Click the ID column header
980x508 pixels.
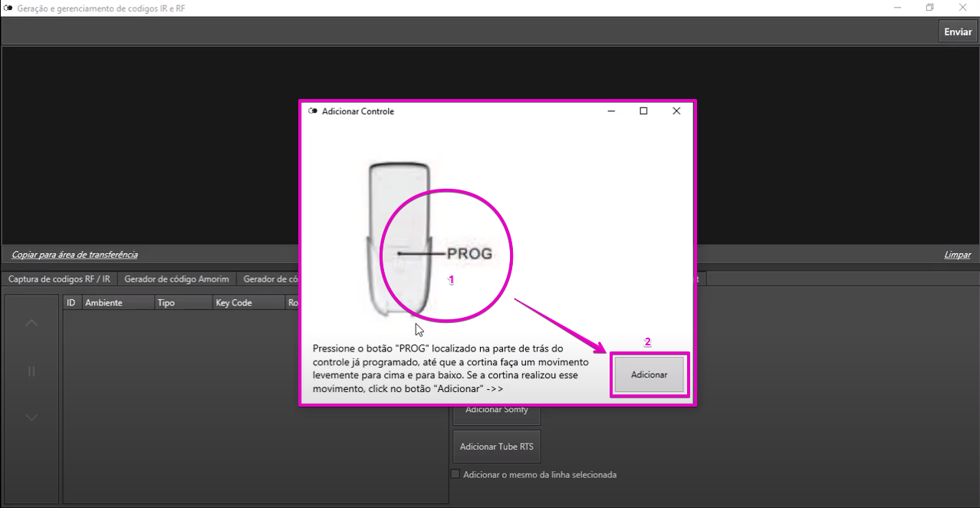click(x=71, y=303)
